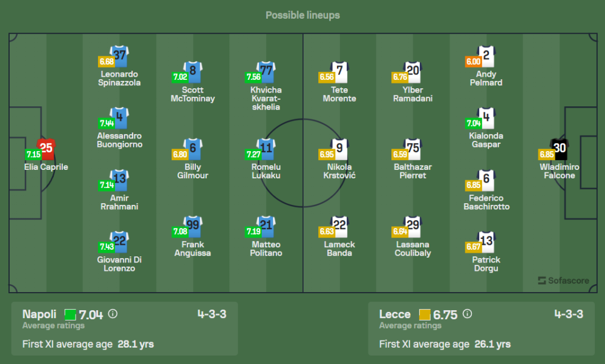Select the Napoli team name
The width and height of the screenshot is (605, 364).
coord(39,314)
